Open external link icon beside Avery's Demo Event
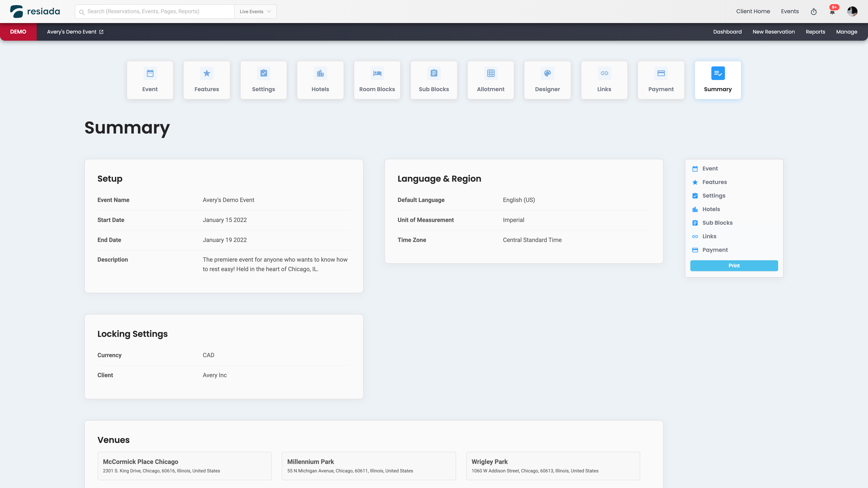The width and height of the screenshot is (868, 488). [x=101, y=32]
